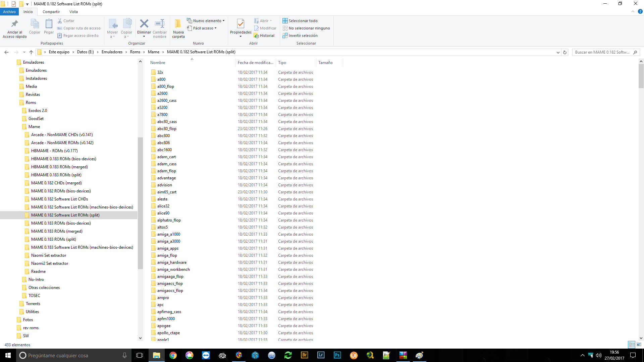Open recent locations dropdown arrow
This screenshot has width=644, height=362.
tap(24, 52)
